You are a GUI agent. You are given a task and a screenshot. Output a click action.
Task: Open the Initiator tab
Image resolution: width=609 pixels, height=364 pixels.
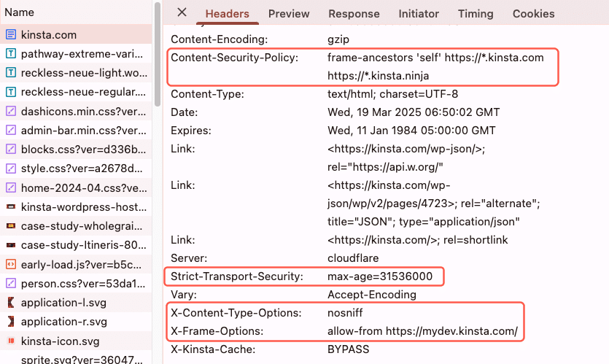(x=419, y=14)
